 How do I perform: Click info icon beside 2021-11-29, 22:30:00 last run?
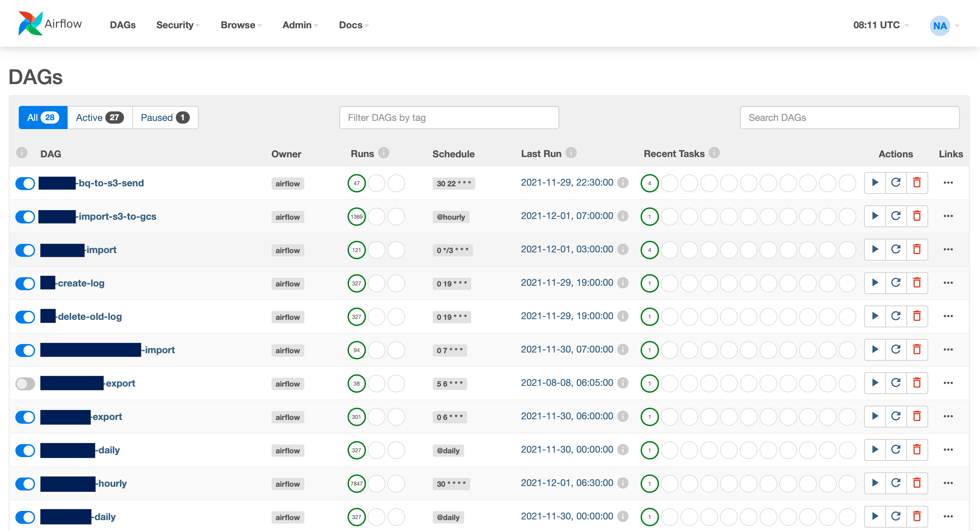pyautogui.click(x=623, y=183)
